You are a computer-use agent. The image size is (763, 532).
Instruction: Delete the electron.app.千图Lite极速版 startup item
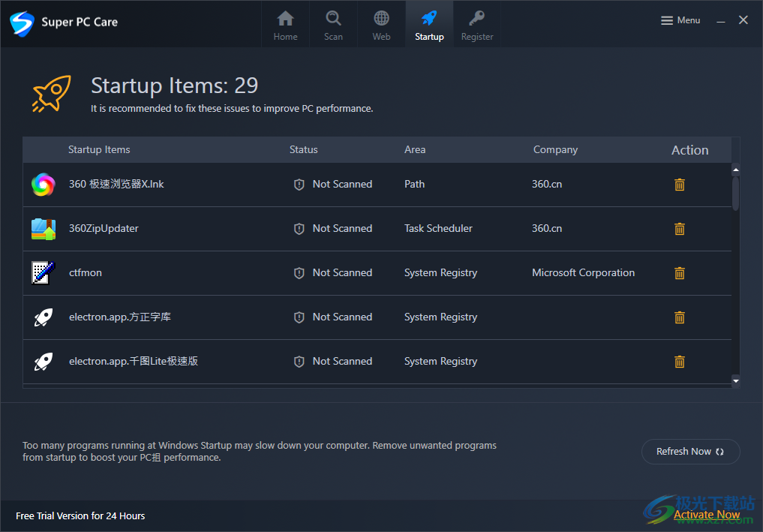point(679,362)
